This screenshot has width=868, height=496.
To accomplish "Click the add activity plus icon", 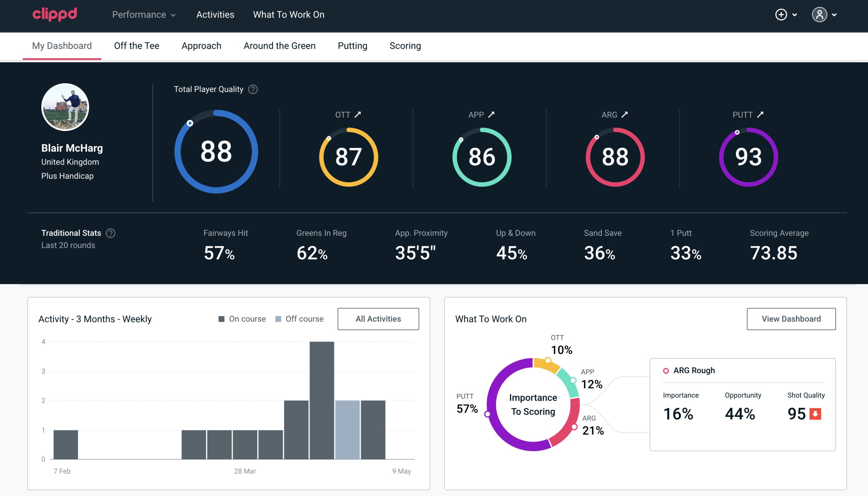I will pyautogui.click(x=781, y=15).
